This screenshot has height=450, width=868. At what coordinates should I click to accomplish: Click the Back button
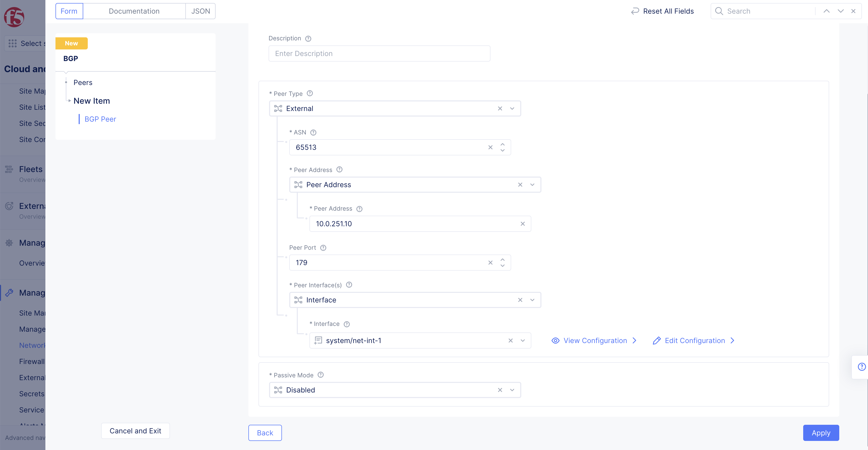tap(265, 433)
